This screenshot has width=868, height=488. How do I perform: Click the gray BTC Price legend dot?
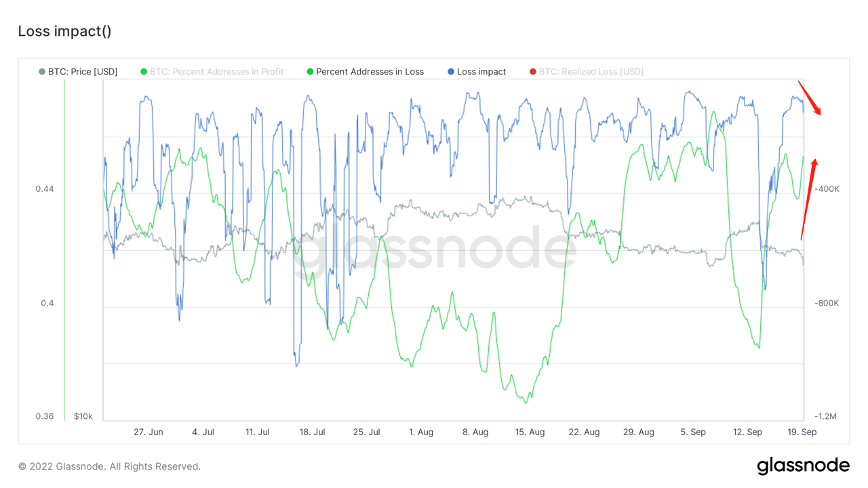tap(42, 72)
